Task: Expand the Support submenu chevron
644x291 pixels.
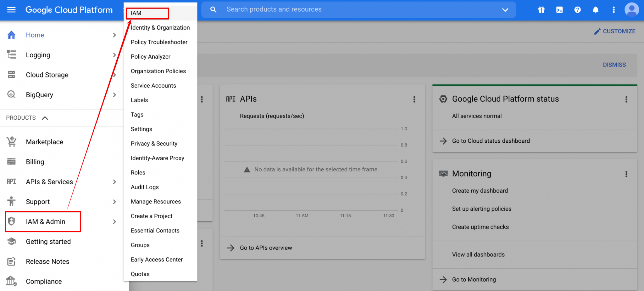Action: click(x=114, y=201)
